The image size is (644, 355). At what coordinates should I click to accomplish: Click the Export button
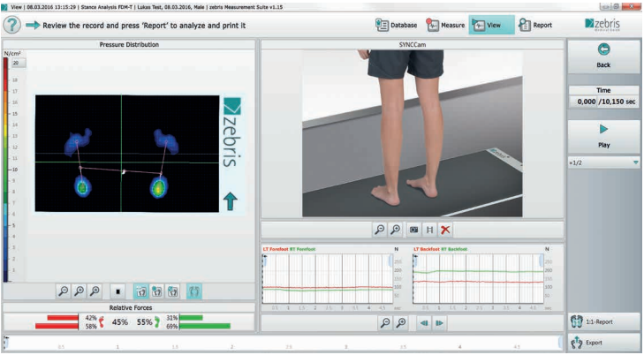pos(603,342)
